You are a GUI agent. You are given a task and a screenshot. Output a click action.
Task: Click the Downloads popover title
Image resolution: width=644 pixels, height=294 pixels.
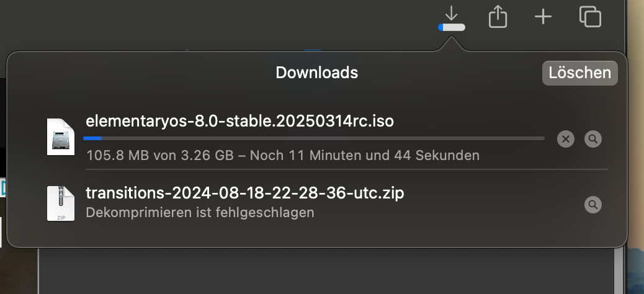(316, 73)
